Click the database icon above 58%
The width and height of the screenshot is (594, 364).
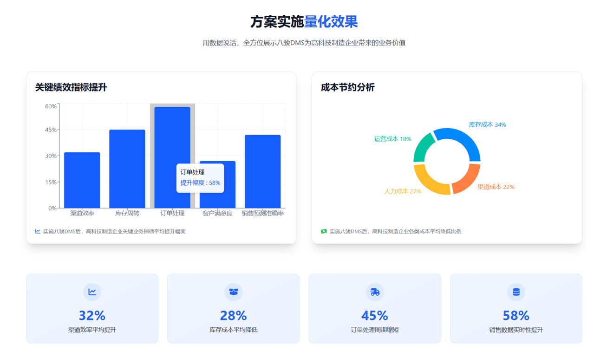click(x=516, y=292)
